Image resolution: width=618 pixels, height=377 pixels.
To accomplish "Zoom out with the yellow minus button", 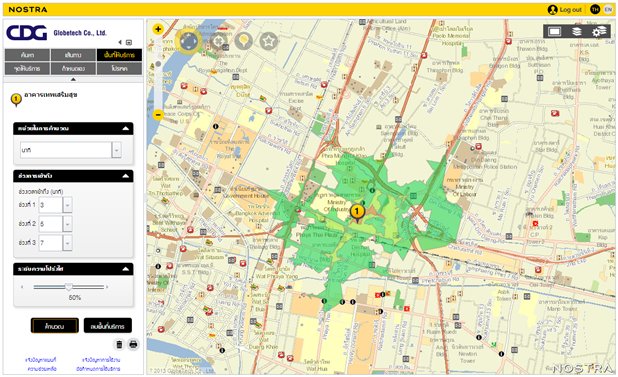I will [158, 115].
